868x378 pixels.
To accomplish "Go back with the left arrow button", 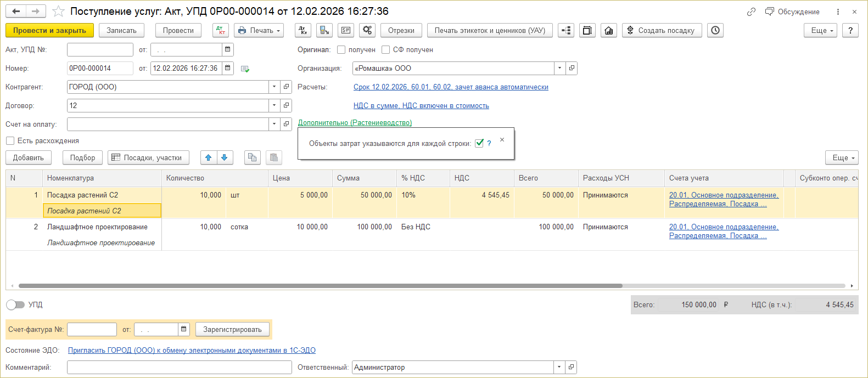I will pyautogui.click(x=16, y=12).
